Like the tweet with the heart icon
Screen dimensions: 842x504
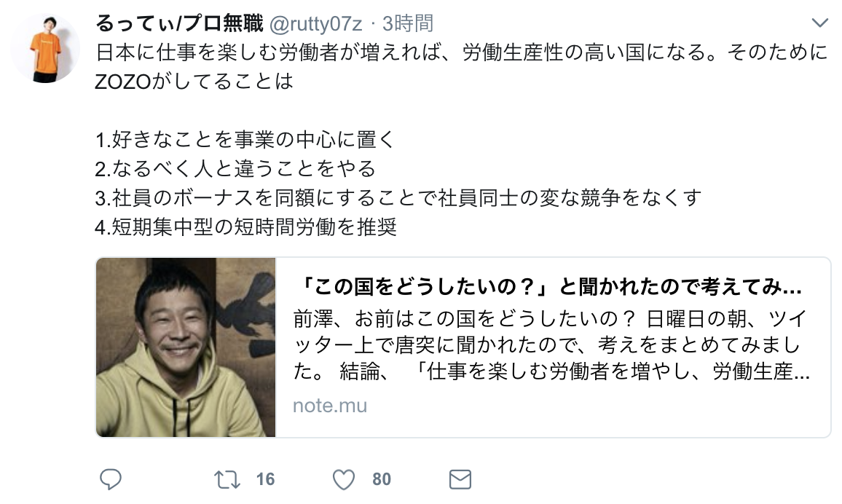(x=344, y=479)
